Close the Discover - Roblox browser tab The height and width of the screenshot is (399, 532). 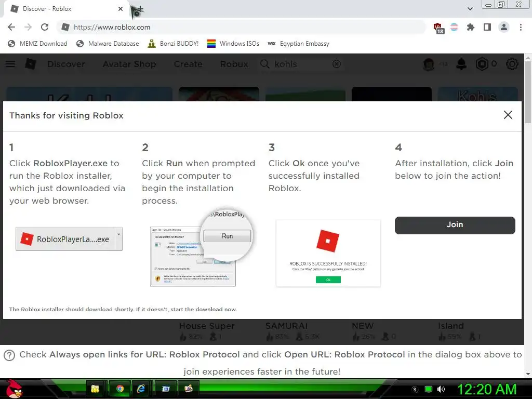[121, 9]
